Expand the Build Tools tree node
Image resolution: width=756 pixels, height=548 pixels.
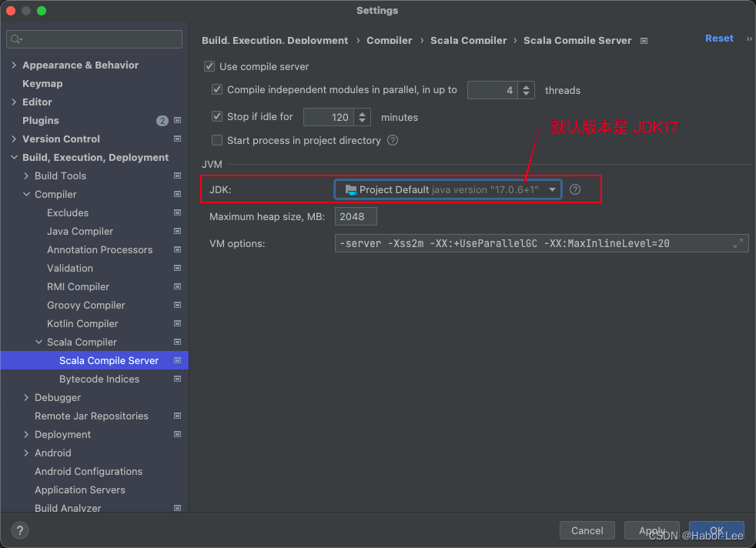click(25, 175)
